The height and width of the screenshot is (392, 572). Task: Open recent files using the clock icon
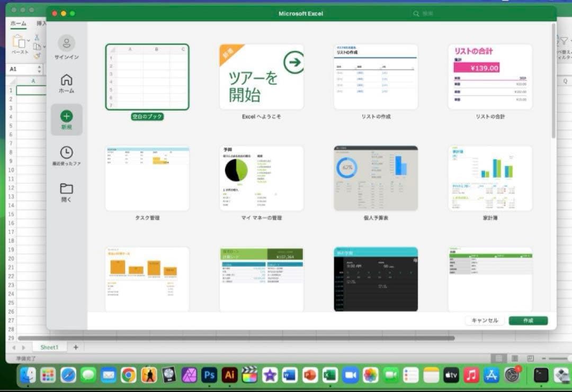(67, 153)
